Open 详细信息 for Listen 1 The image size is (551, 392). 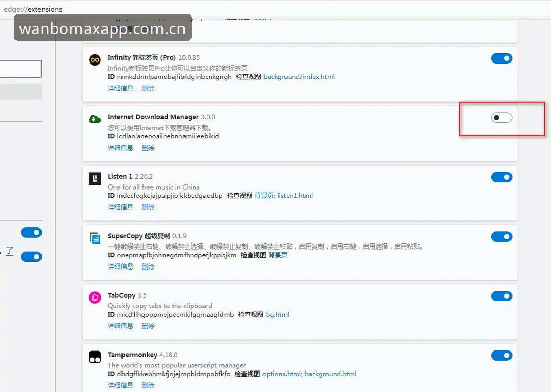pyautogui.click(x=120, y=207)
